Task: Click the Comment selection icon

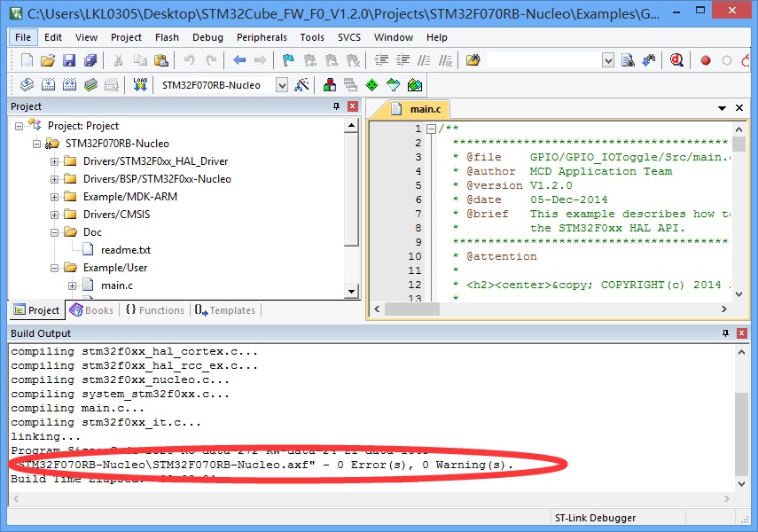Action: pos(424,60)
